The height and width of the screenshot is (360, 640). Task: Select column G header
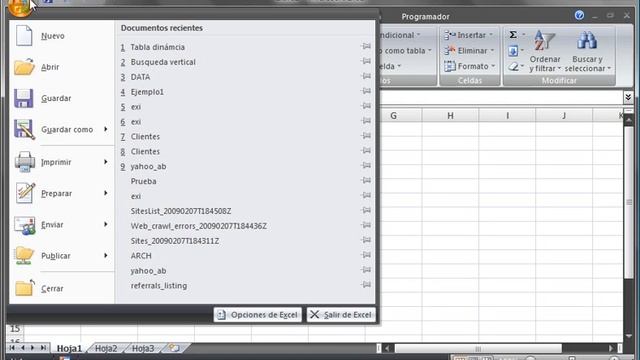(x=393, y=116)
